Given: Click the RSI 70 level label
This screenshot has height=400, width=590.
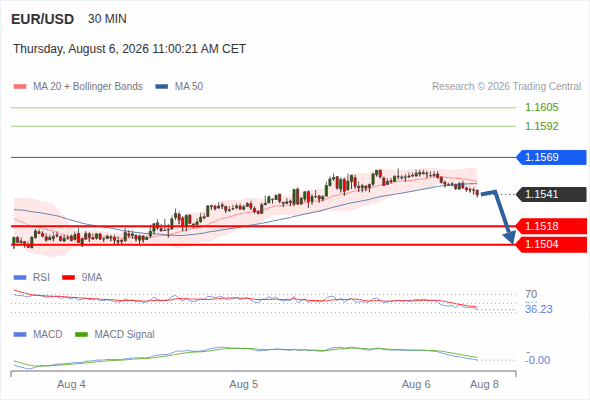Looking at the screenshot, I should pyautogui.click(x=531, y=294).
